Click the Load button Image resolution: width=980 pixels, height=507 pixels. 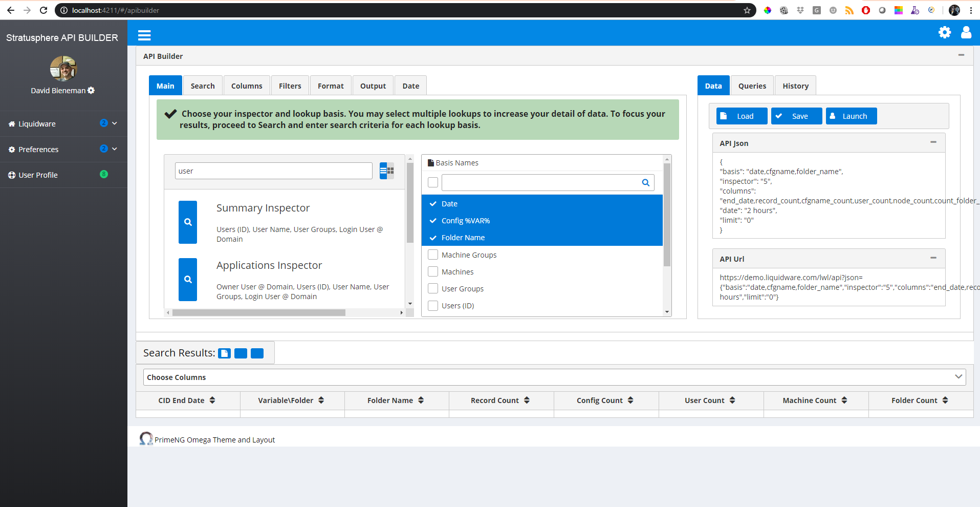coord(742,116)
